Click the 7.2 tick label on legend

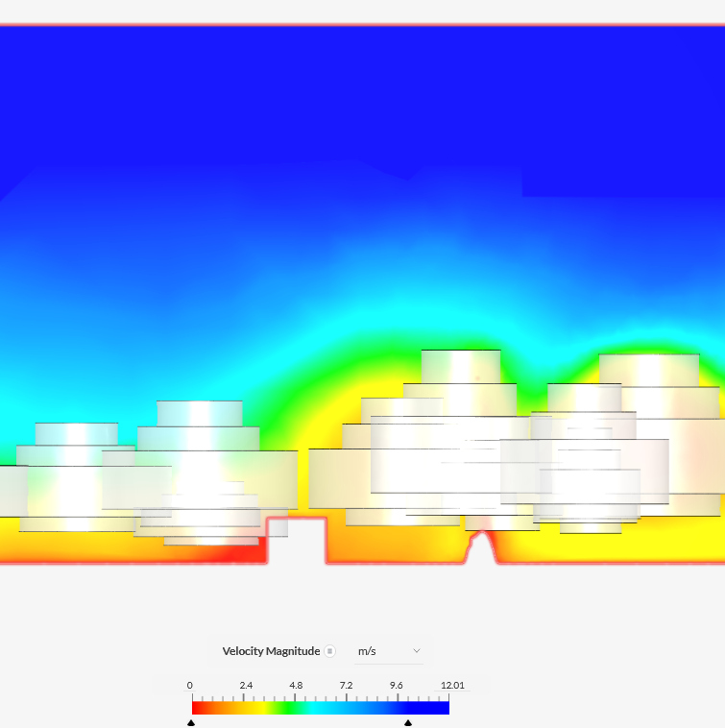tap(346, 686)
